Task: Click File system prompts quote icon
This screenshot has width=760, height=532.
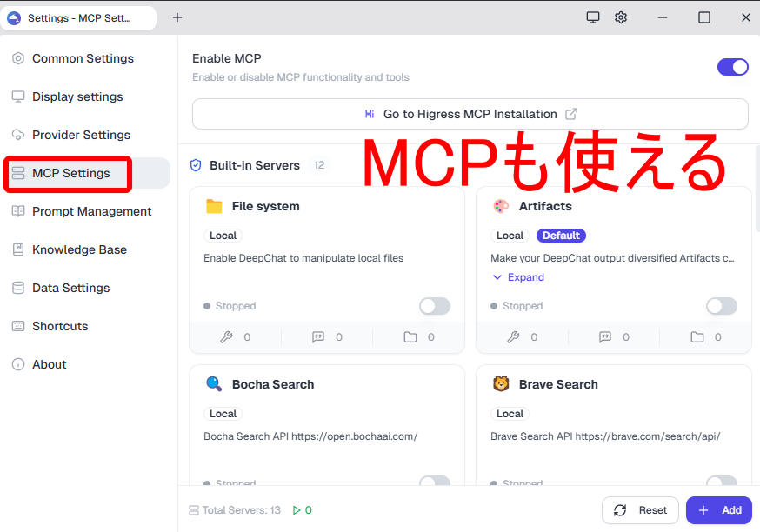Action: coord(318,337)
